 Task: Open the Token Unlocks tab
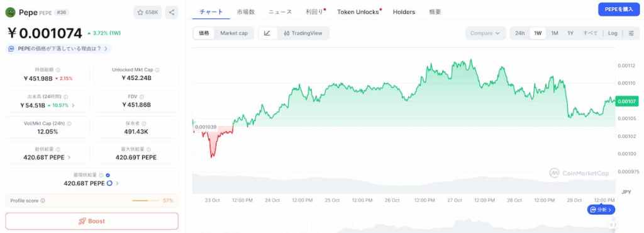tap(358, 12)
